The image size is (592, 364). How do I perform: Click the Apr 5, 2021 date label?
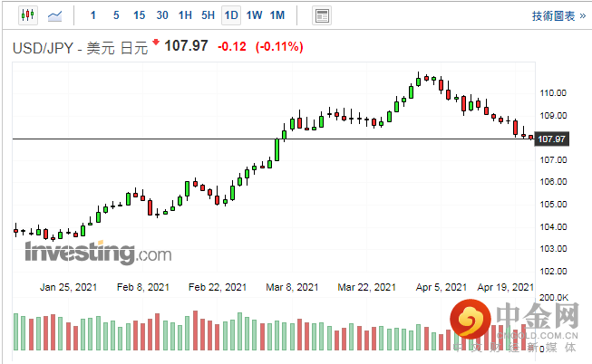click(442, 287)
